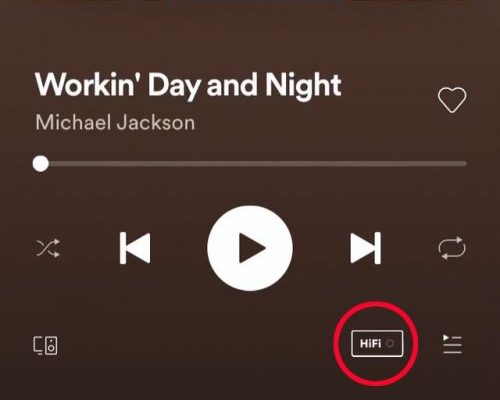Show upcoming songs via queue list icon
Screen dimensions: 500x400
(x=452, y=344)
